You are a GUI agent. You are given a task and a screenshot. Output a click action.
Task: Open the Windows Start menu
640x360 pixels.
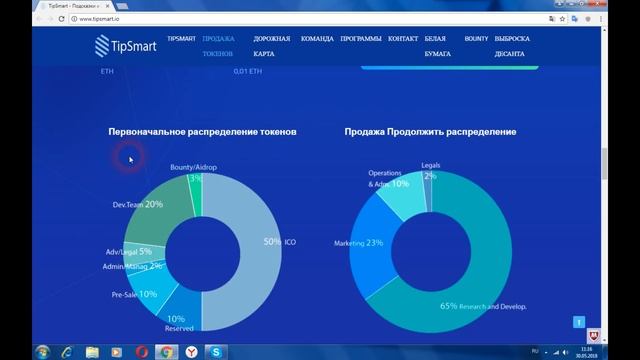tap(42, 352)
